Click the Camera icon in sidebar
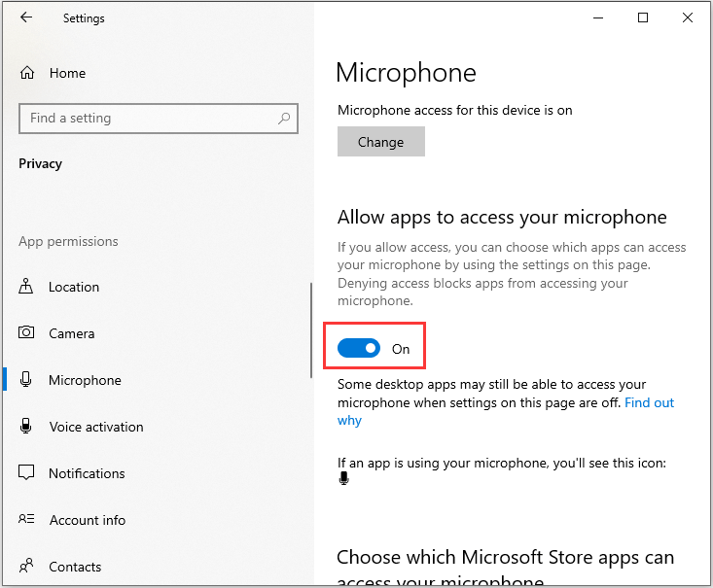The width and height of the screenshot is (713, 588). click(x=26, y=333)
